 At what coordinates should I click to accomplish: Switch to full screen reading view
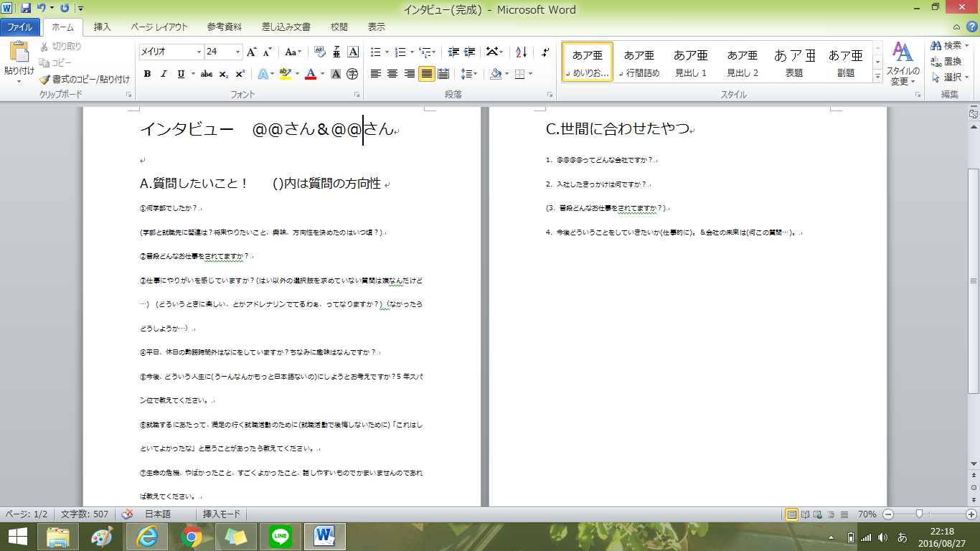click(x=806, y=514)
